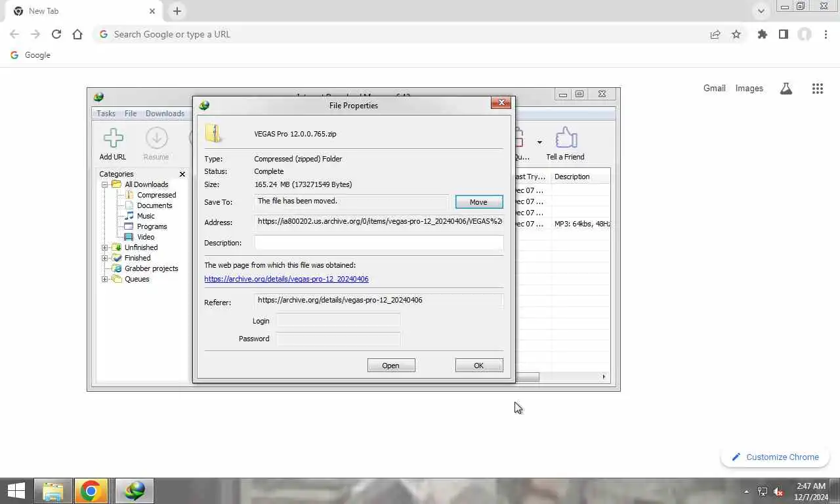Screen dimensions: 840x504
Task: Close the Categories panel with X
Action: pos(182,174)
